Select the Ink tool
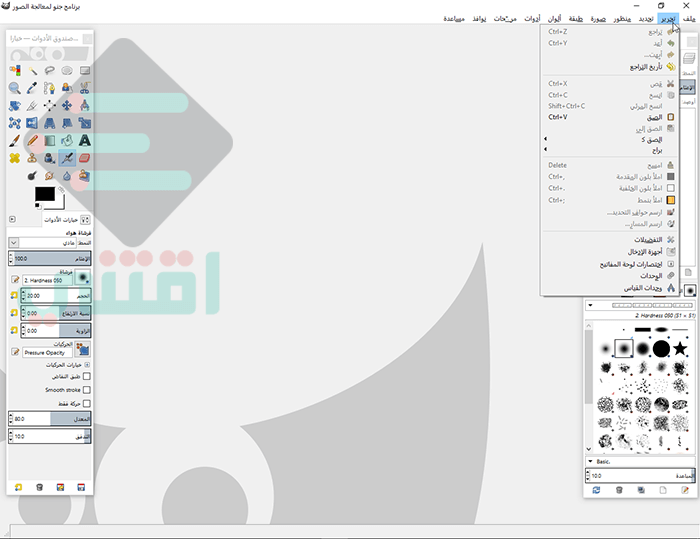The height and width of the screenshot is (539, 700). click(50, 158)
